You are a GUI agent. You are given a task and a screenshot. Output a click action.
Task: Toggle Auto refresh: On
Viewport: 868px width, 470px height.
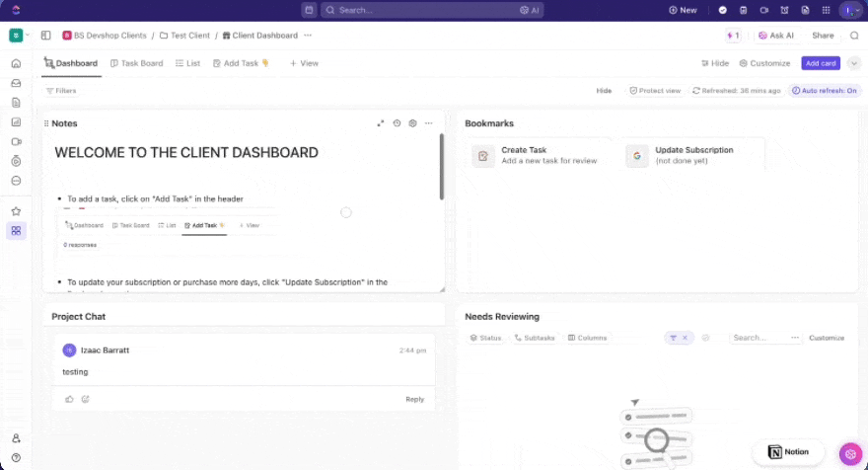tap(825, 90)
